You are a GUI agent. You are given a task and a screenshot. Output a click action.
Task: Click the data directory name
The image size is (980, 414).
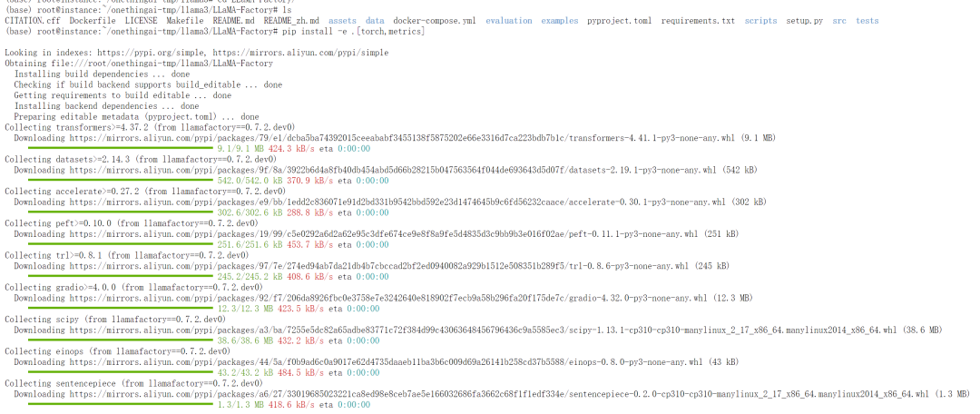[x=375, y=21]
